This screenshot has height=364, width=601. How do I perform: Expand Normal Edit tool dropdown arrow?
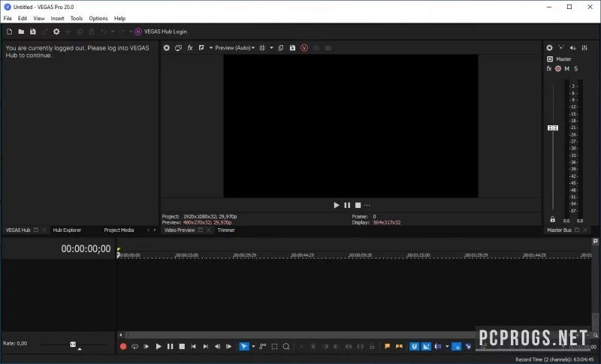click(x=253, y=347)
